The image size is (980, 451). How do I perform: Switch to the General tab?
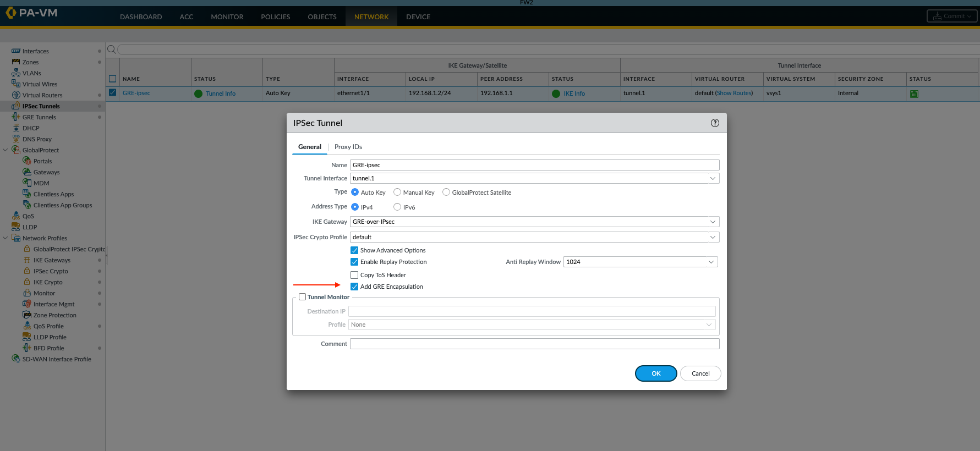(310, 147)
